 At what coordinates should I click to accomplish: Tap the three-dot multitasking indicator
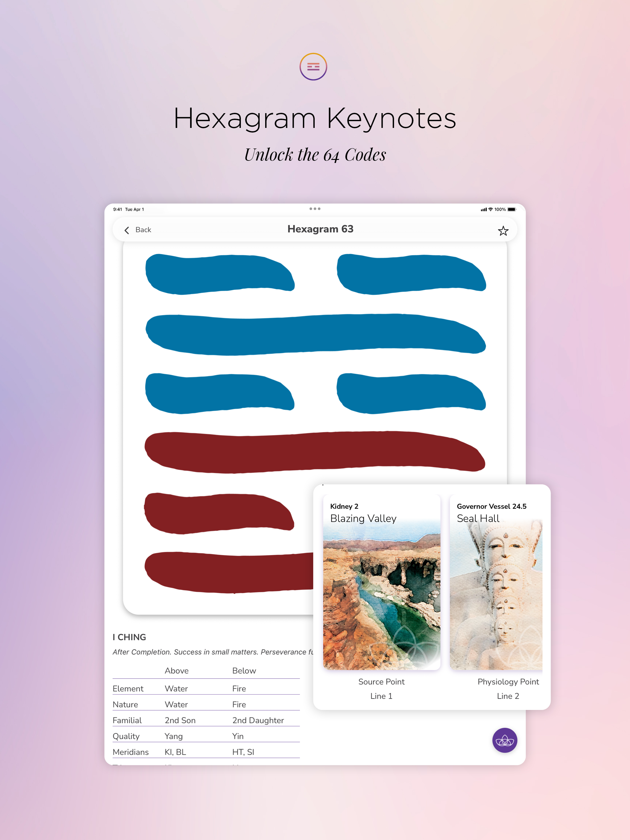tap(315, 209)
